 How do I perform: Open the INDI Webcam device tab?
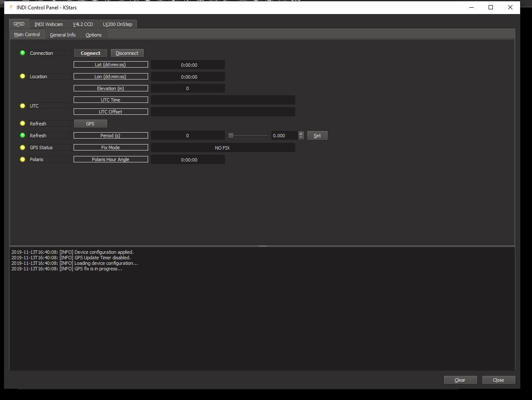(49, 24)
